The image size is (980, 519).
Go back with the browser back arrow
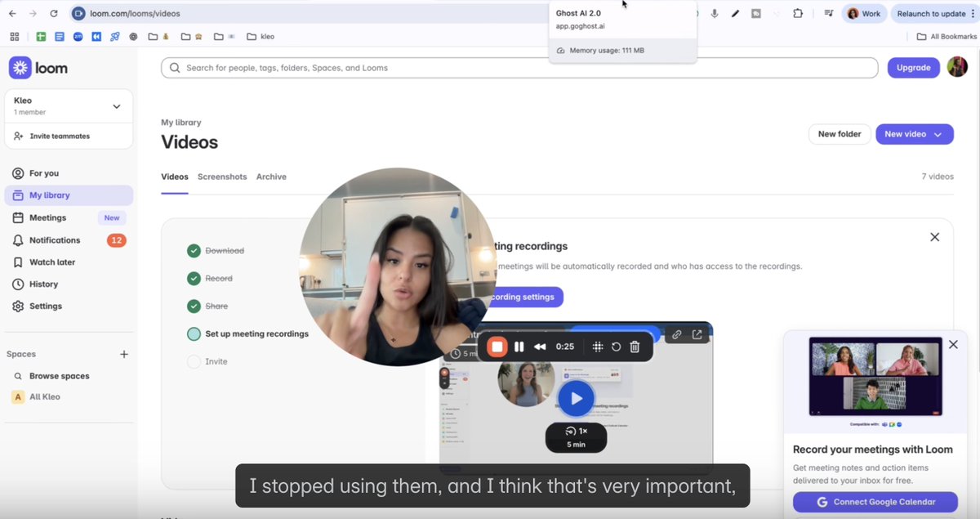click(x=12, y=13)
